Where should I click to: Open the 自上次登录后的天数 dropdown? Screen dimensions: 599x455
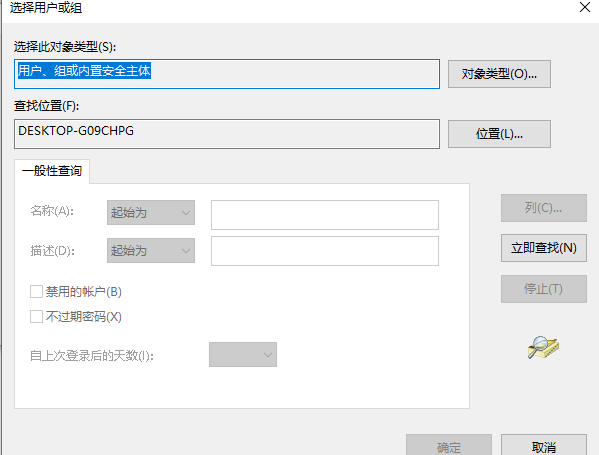tap(243, 355)
